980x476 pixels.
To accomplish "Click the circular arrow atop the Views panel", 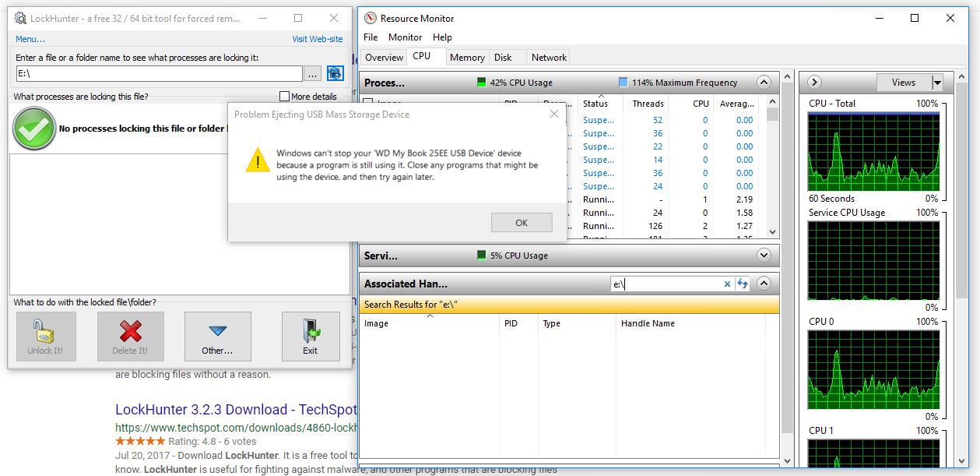I will pos(814,82).
